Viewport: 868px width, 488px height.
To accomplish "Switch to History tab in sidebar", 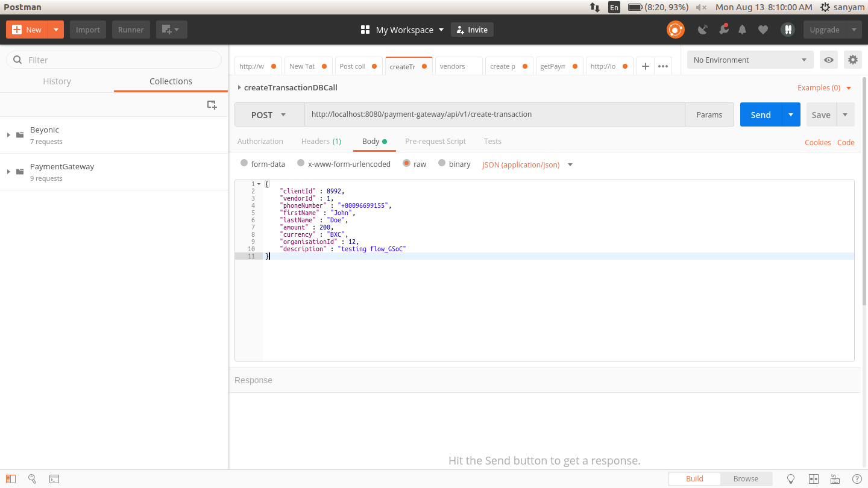I will pos(57,81).
